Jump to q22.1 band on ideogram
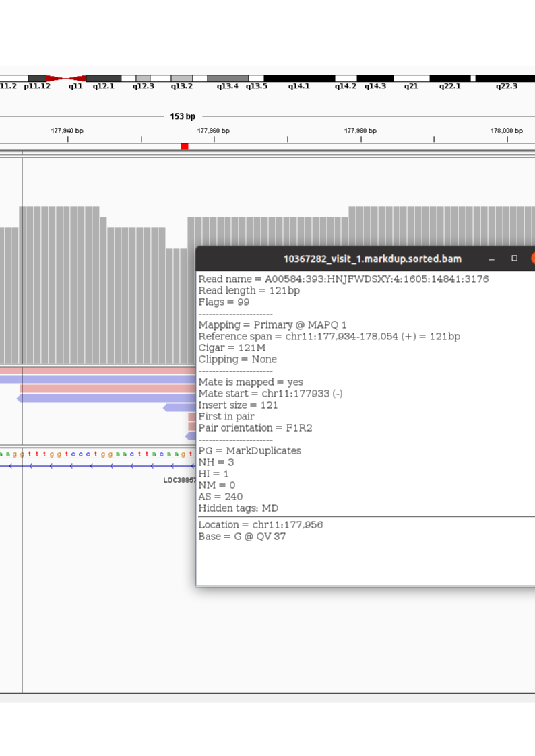Viewport: 535px width, 756px height. point(449,79)
